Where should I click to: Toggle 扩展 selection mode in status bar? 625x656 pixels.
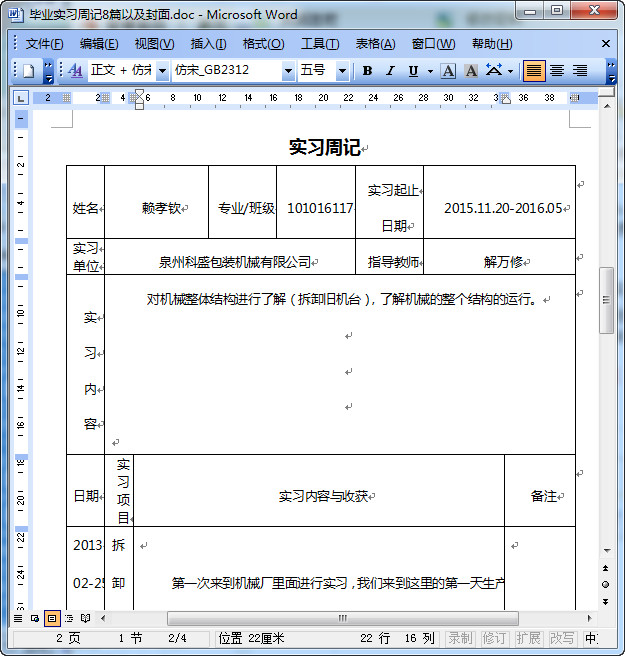528,638
